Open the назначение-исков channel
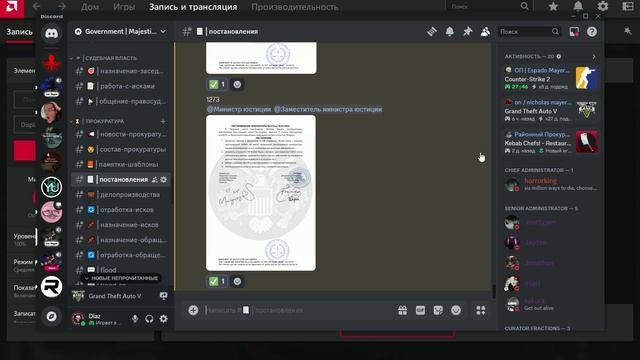This screenshot has height=360, width=640. point(121,225)
